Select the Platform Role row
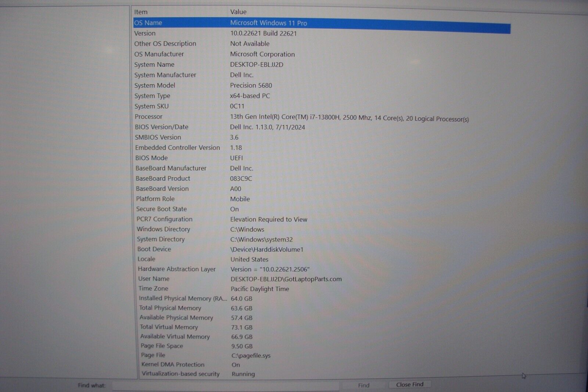 click(x=322, y=199)
